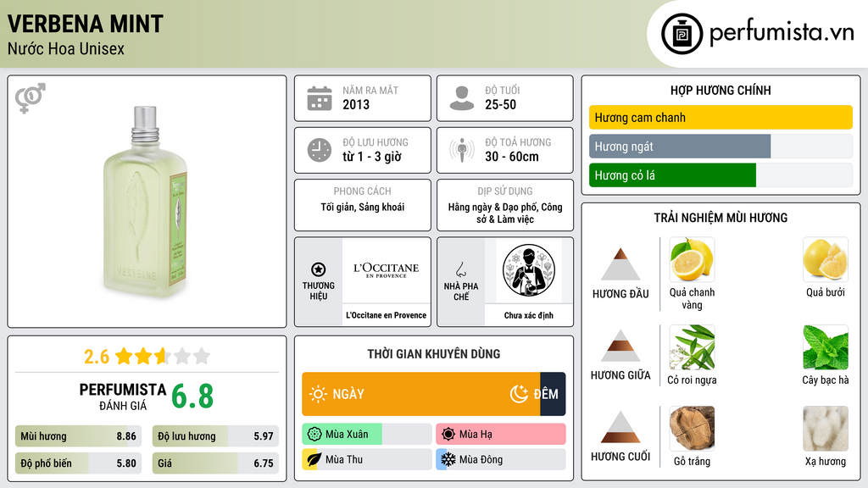Click the perfumista.vn site name
Viewport: 868px width, 488px height.
(782, 33)
